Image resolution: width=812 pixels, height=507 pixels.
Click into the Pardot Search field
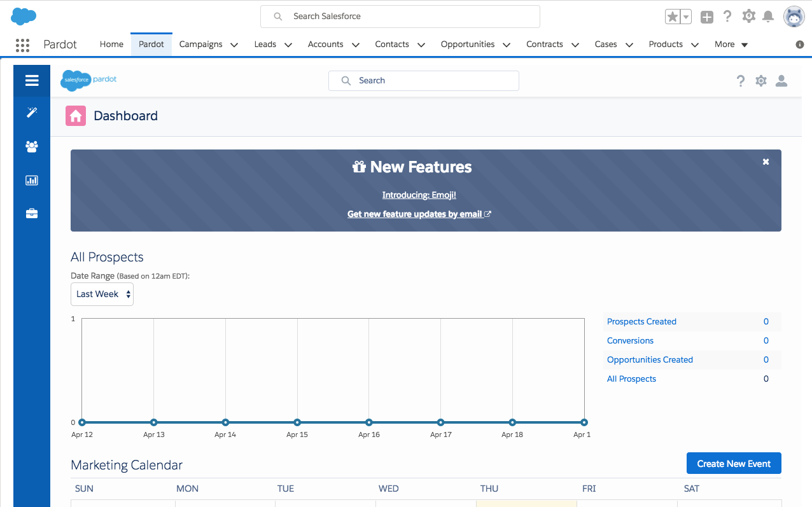point(424,81)
